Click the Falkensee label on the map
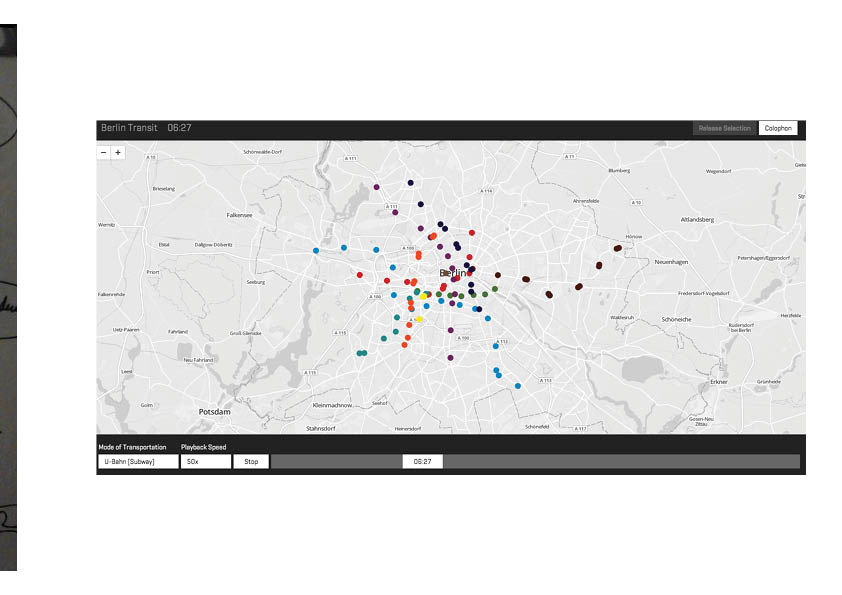 coord(240,214)
